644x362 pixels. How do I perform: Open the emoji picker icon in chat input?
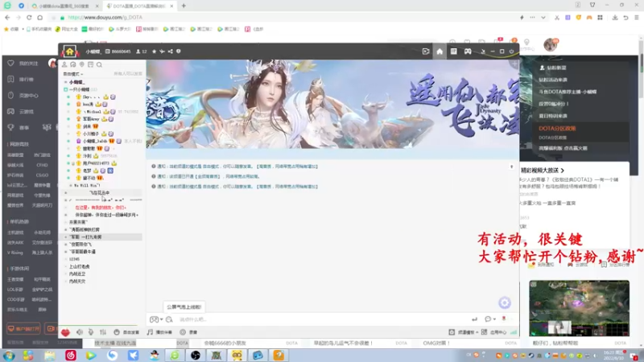154,319
